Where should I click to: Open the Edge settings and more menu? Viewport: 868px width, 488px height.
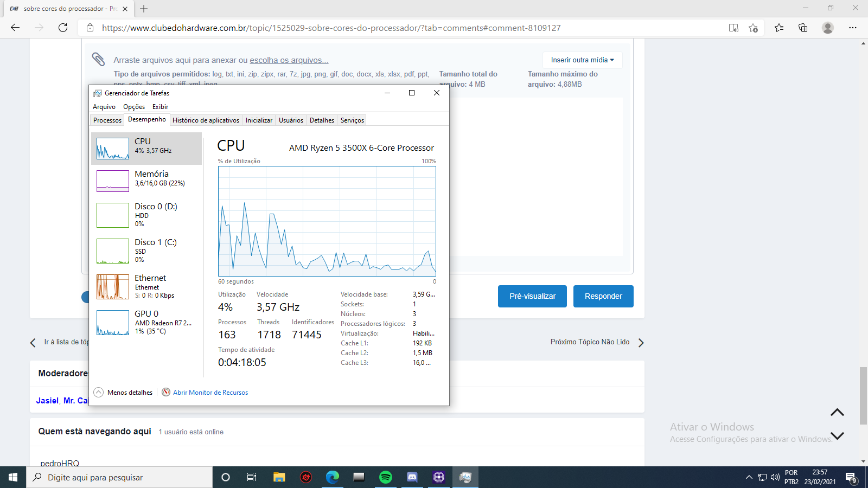[853, 28]
